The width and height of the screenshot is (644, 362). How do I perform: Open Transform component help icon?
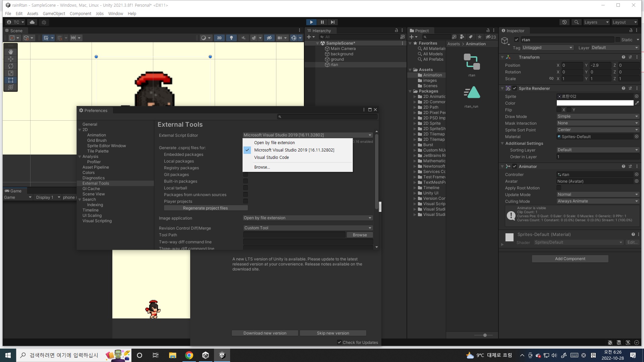pos(624,57)
